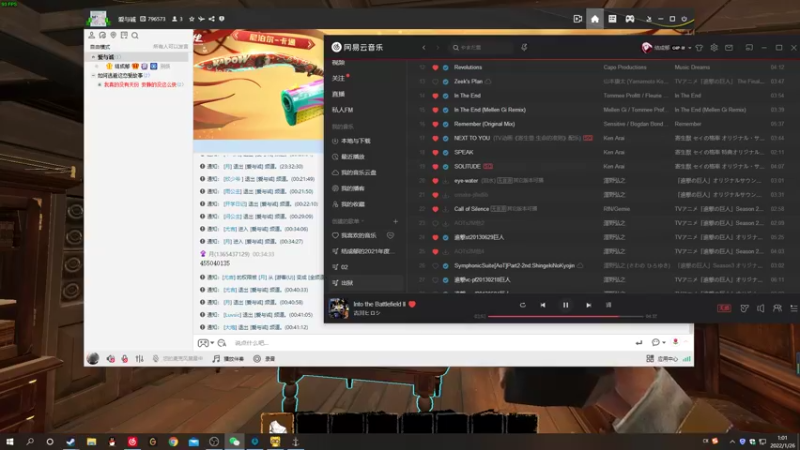Mute the YY microphone icon

[x=124, y=359]
